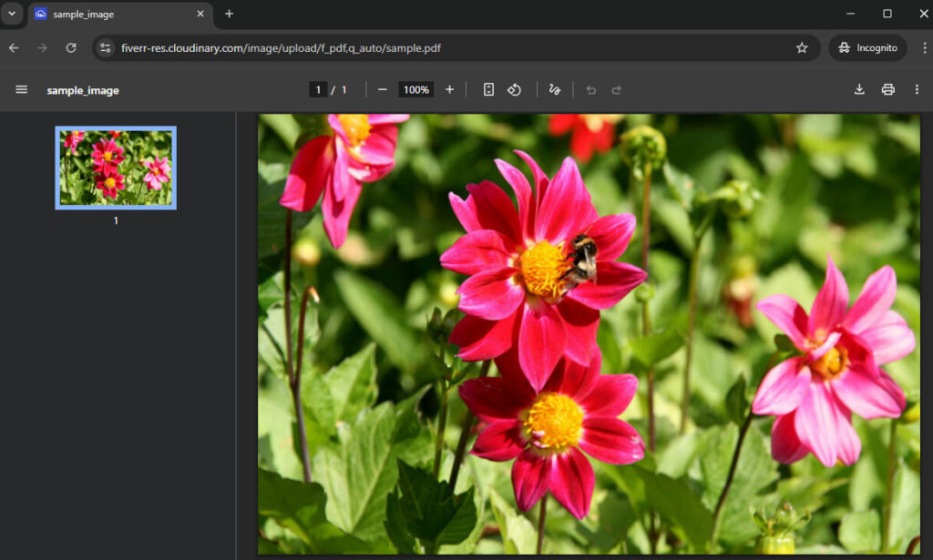Open the PDF viewer more actions menu
Image resolution: width=933 pixels, height=560 pixels.
(x=917, y=89)
